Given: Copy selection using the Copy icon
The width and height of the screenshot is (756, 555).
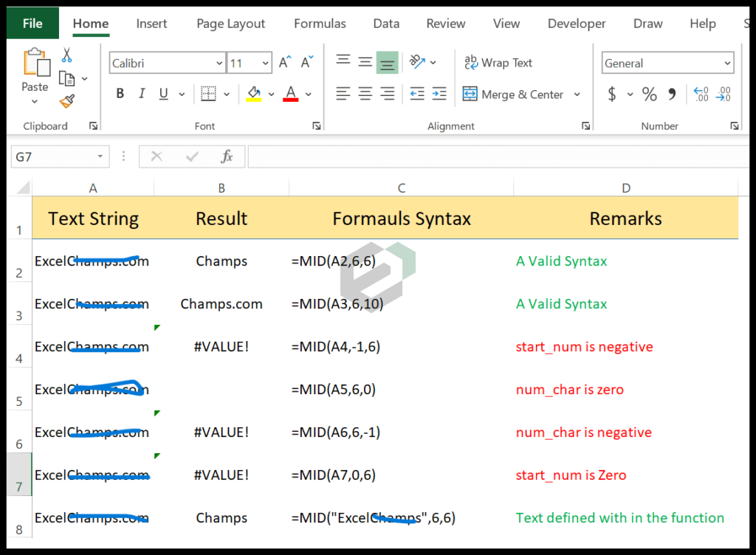Looking at the screenshot, I should 66,78.
